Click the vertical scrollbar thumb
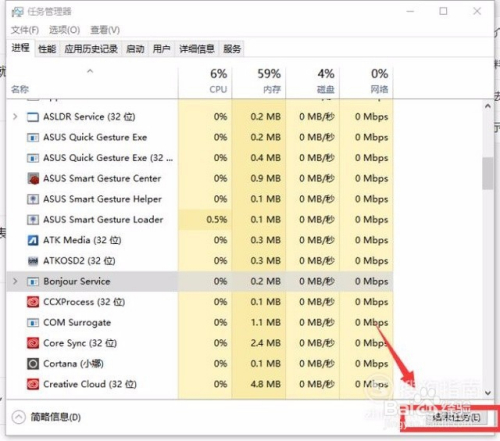Image resolution: width=500 pixels, height=441 pixels. coord(488,173)
